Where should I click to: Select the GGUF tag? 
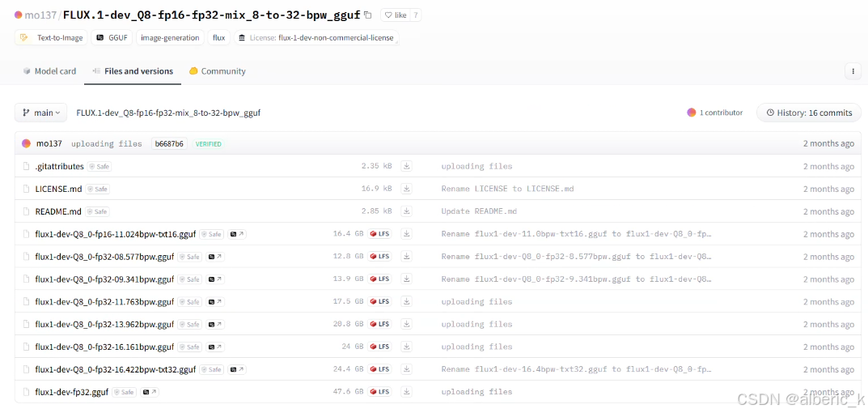point(113,38)
